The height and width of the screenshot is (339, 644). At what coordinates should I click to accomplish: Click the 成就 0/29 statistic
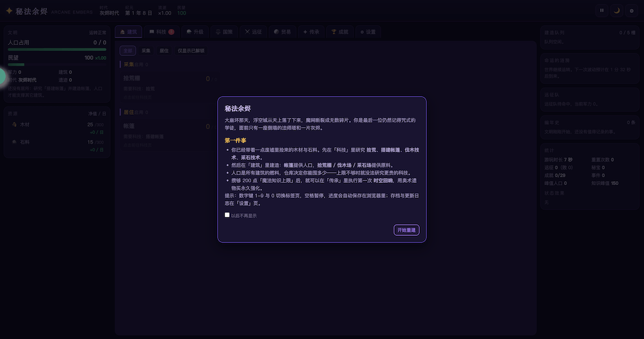tap(555, 175)
